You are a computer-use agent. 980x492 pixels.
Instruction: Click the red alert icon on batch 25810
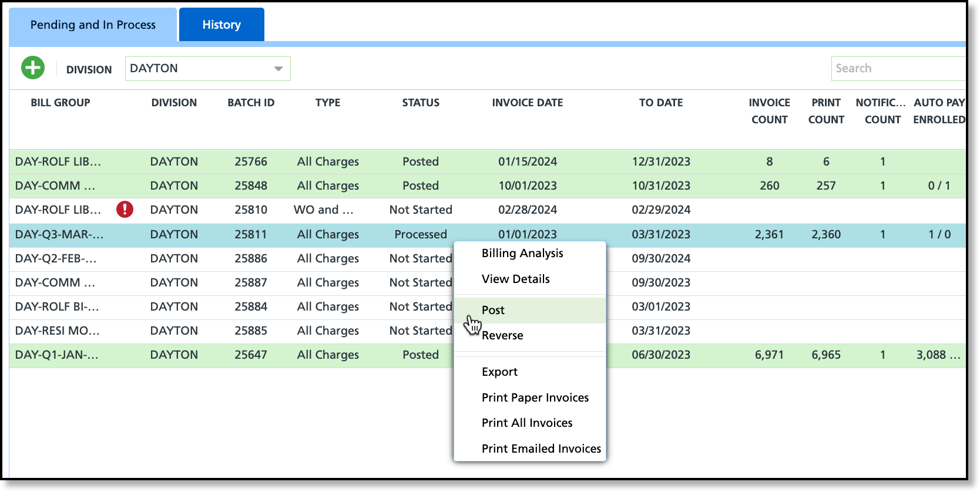tap(125, 209)
